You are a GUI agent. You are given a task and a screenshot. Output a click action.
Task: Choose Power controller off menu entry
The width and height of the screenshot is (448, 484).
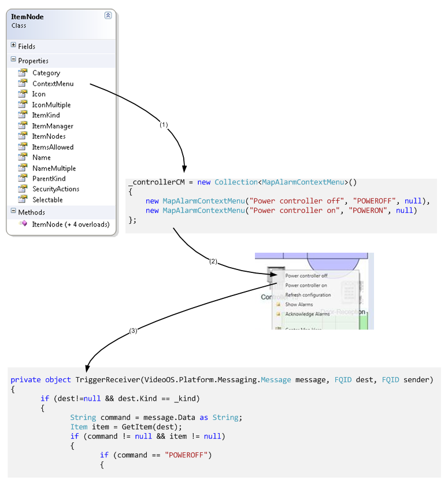[x=306, y=276]
